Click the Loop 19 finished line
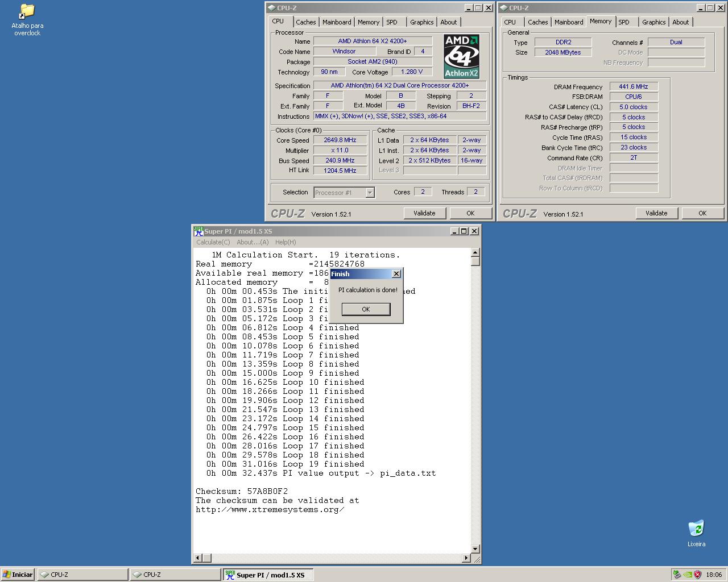The height and width of the screenshot is (582, 728). [285, 464]
